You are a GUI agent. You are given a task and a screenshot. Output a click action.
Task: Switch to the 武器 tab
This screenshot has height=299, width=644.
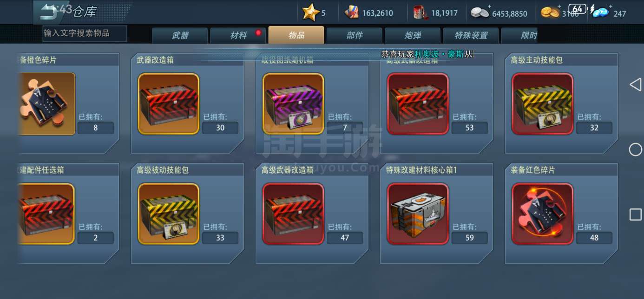point(180,36)
